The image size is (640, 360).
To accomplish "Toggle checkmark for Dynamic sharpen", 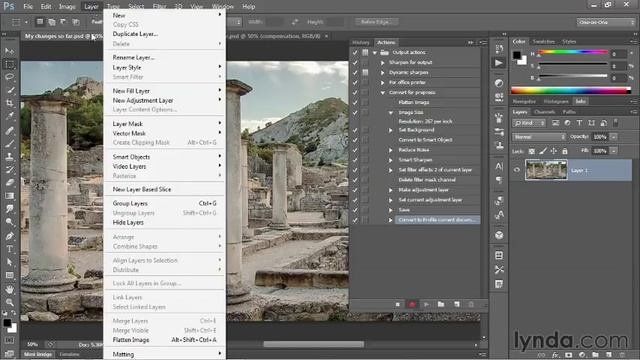I will [x=355, y=73].
